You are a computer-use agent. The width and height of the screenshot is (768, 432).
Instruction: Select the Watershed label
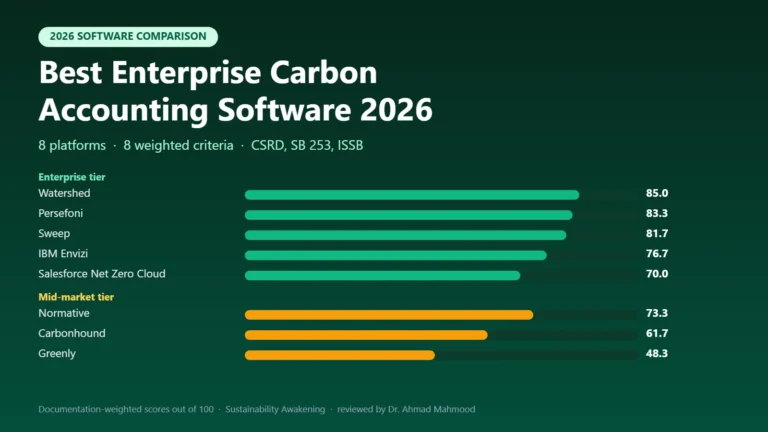pyautogui.click(x=64, y=193)
